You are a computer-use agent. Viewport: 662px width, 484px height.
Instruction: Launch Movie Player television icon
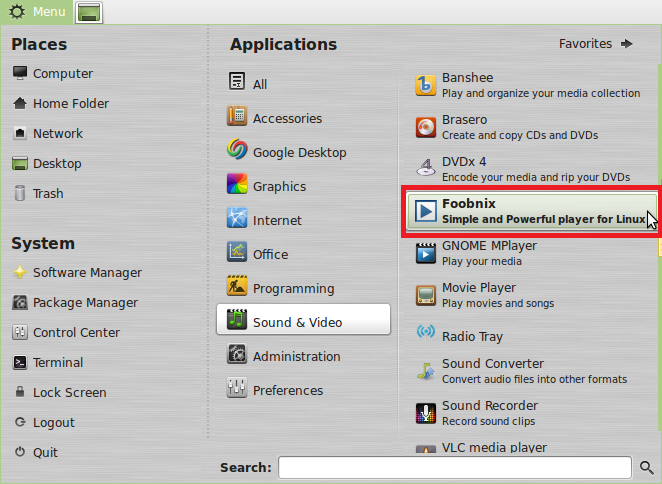[426, 295]
